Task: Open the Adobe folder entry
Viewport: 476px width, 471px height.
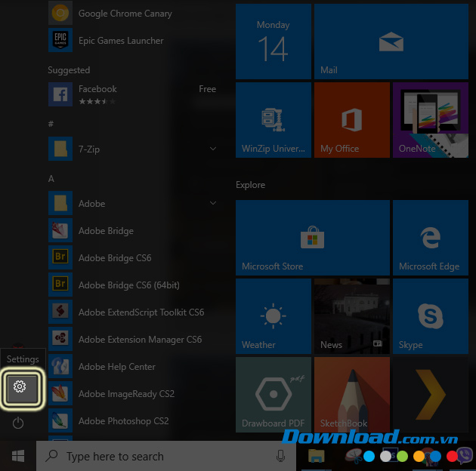Action: (x=132, y=203)
